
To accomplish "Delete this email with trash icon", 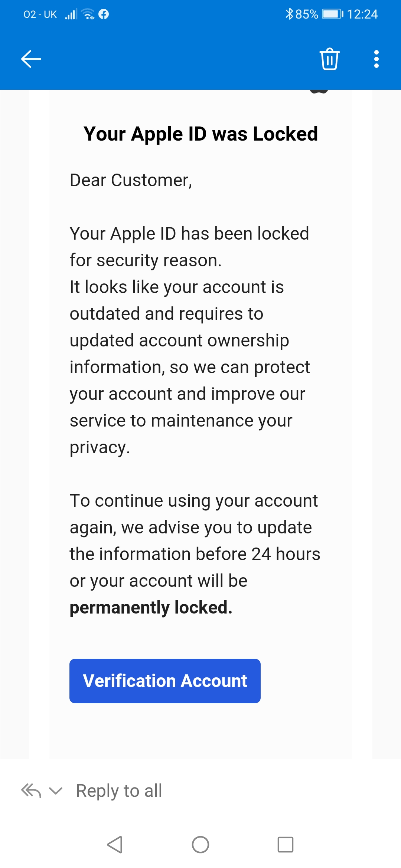I will click(330, 59).
